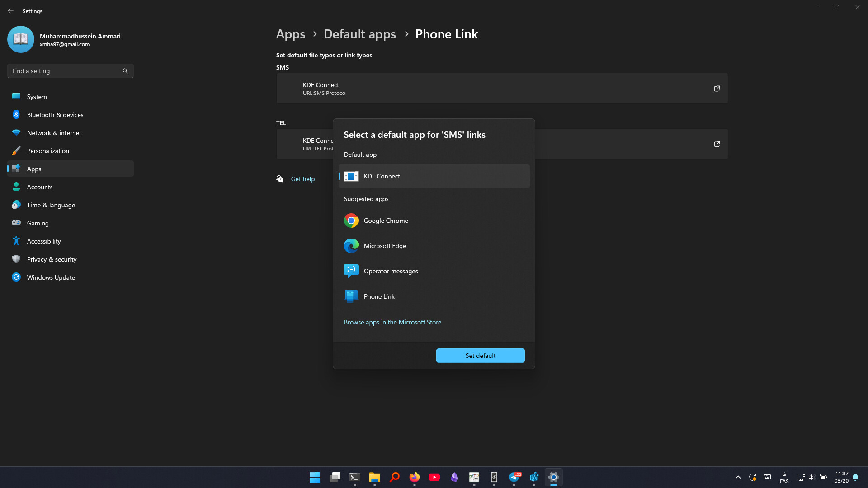
Task: Open the Windows Start menu
Action: [315, 477]
